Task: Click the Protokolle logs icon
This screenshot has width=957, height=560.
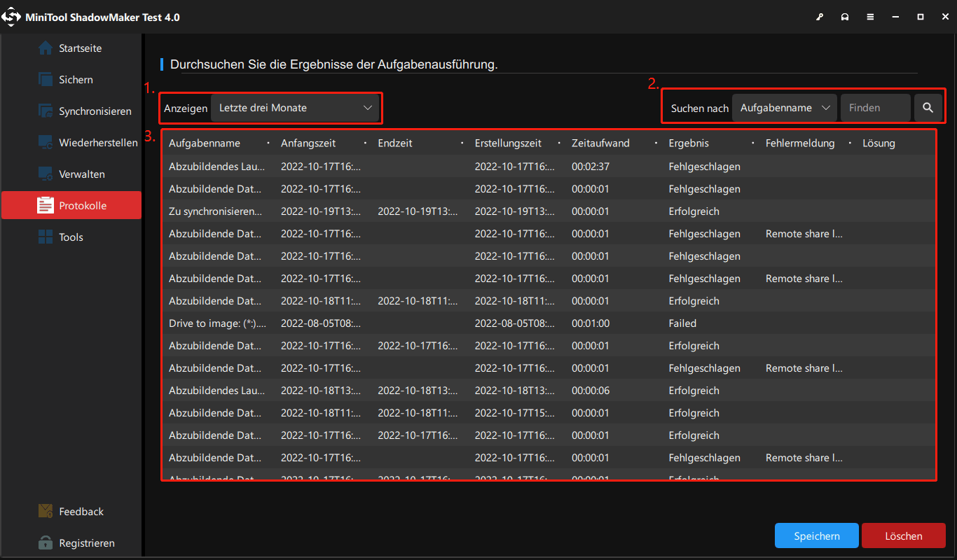Action: [x=46, y=206]
